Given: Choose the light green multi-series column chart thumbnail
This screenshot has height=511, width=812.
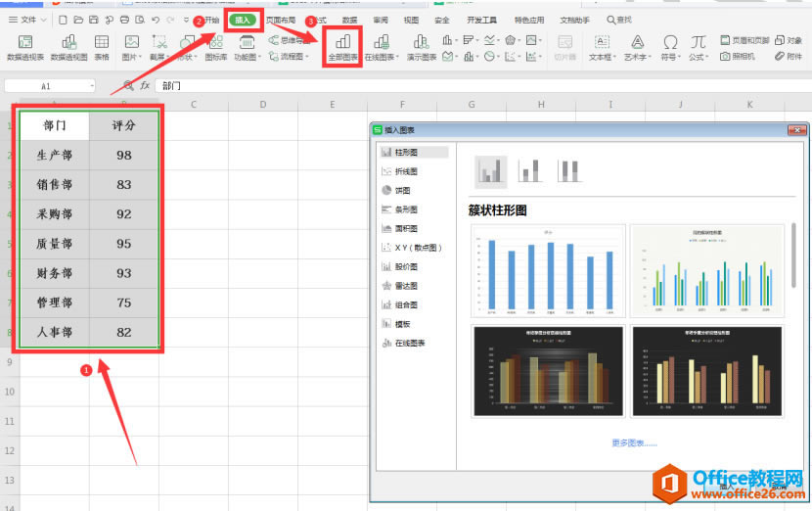Looking at the screenshot, I should click(x=707, y=270).
